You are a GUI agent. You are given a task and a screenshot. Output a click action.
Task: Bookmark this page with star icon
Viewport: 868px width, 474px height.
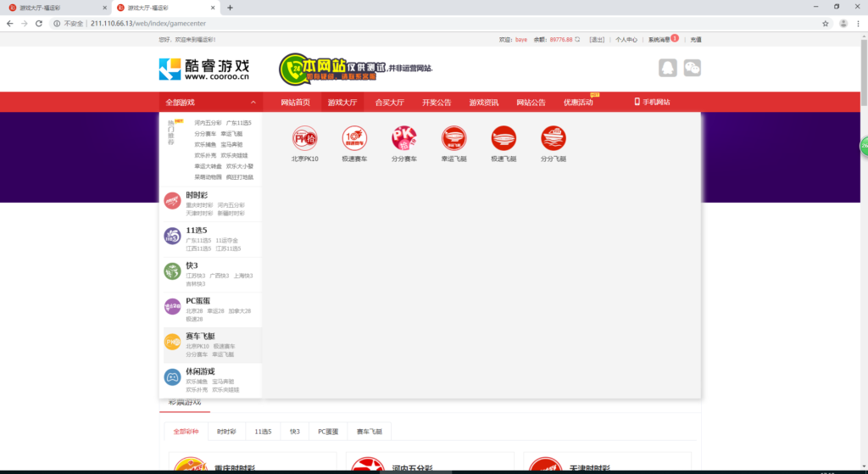pyautogui.click(x=825, y=23)
